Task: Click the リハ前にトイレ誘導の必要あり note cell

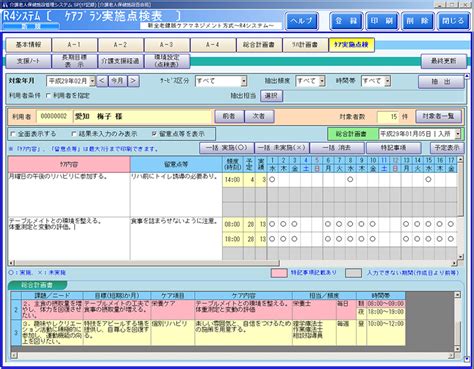Action: click(x=176, y=195)
